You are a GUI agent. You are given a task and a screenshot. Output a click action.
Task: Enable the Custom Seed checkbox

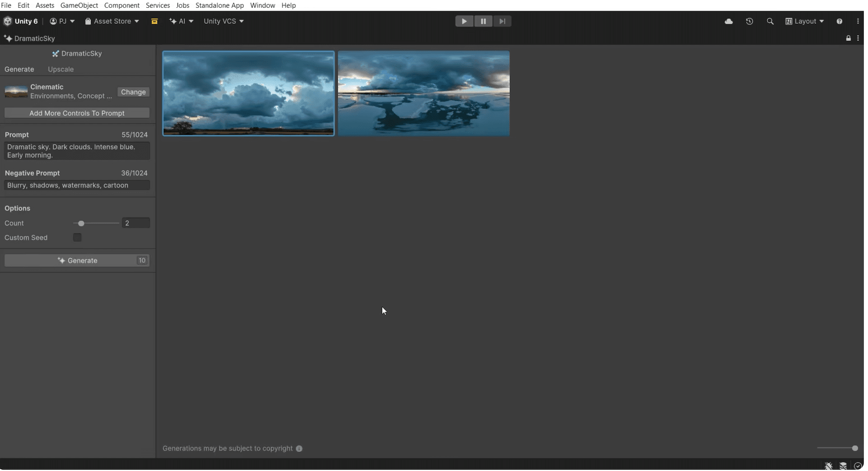click(77, 238)
